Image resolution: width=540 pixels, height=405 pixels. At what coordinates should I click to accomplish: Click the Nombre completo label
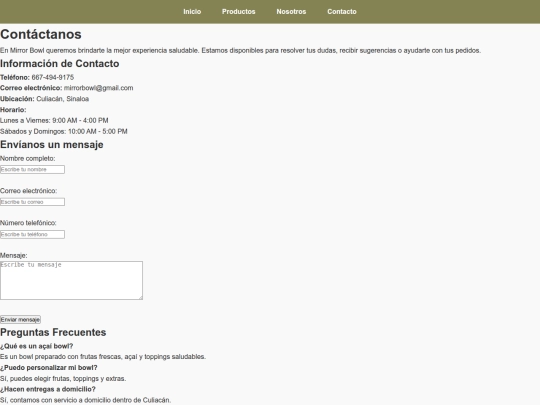pos(28,159)
